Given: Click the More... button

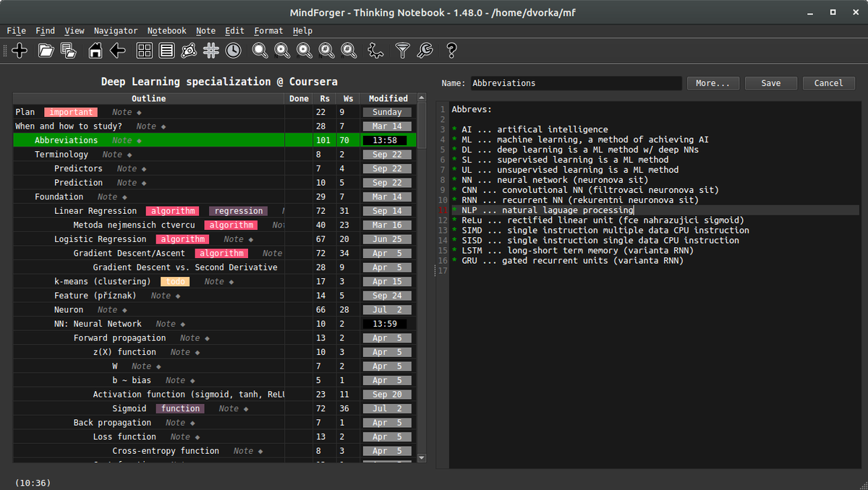Looking at the screenshot, I should [x=712, y=83].
